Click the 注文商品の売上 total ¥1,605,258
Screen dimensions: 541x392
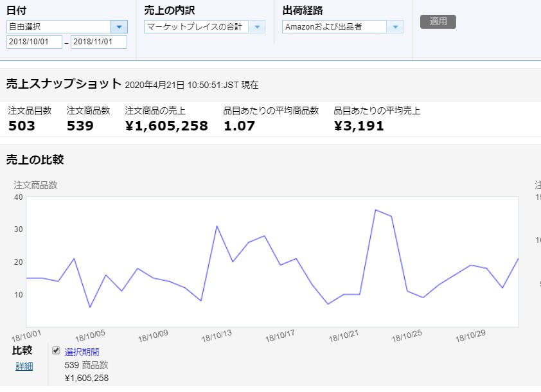coord(166,126)
